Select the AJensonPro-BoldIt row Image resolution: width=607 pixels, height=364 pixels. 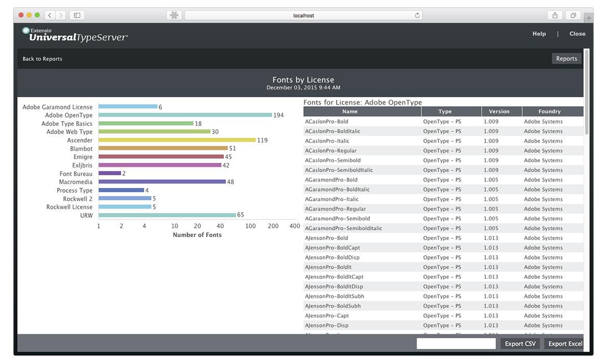(x=443, y=267)
